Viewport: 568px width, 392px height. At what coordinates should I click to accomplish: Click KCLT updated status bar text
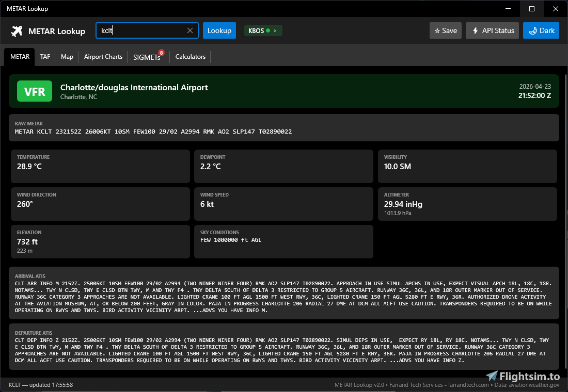pyautogui.click(x=41, y=385)
